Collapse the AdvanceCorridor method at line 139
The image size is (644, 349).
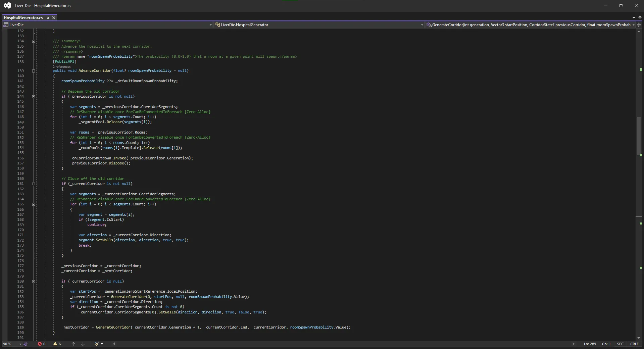pos(33,71)
